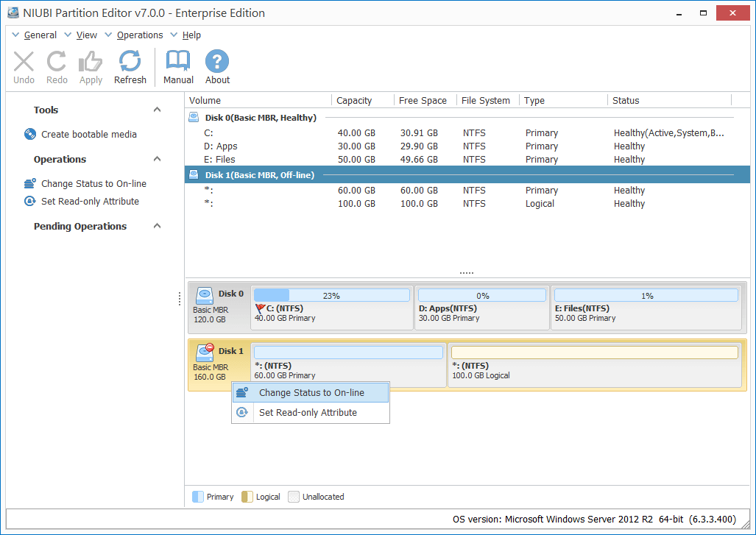Viewport: 756px width, 535px height.
Task: Click the Undo toolbar icon
Action: tap(24, 62)
